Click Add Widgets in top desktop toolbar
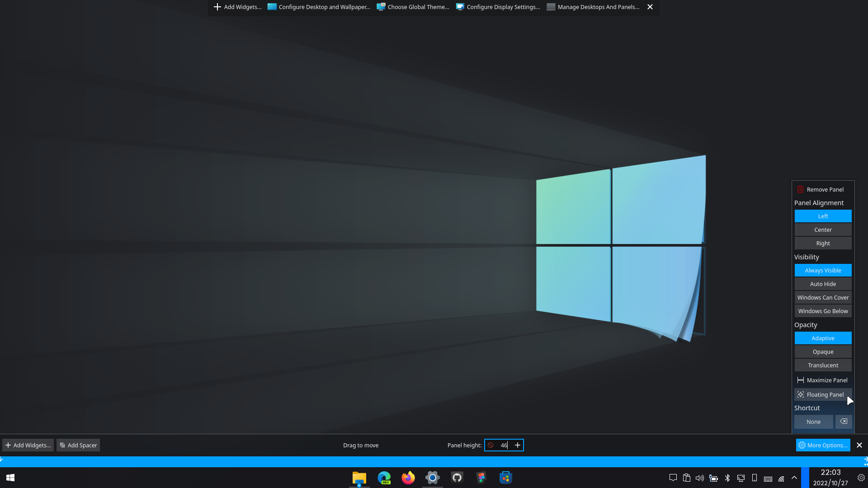Viewport: 868px width, 488px height. 237,7
